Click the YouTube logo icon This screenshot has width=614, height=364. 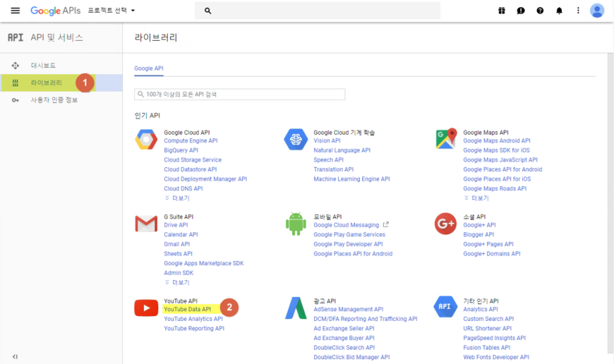click(x=146, y=308)
